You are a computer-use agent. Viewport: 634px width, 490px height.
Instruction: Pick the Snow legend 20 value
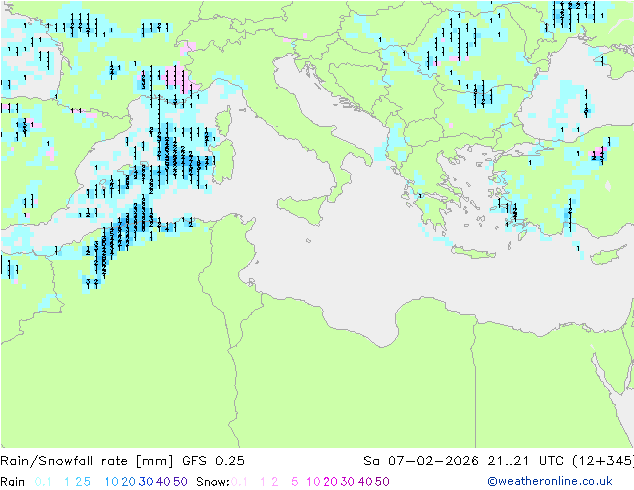coord(330,482)
